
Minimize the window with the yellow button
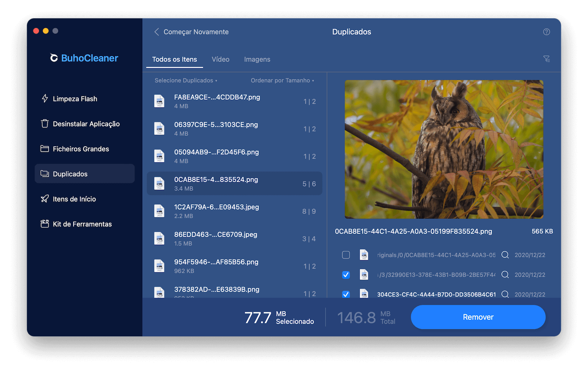[x=46, y=31]
